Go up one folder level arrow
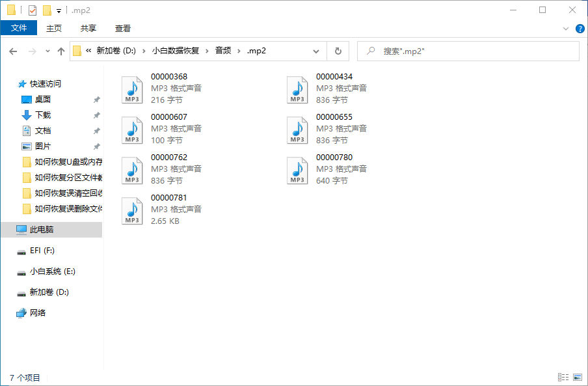The image size is (588, 386). (x=61, y=51)
